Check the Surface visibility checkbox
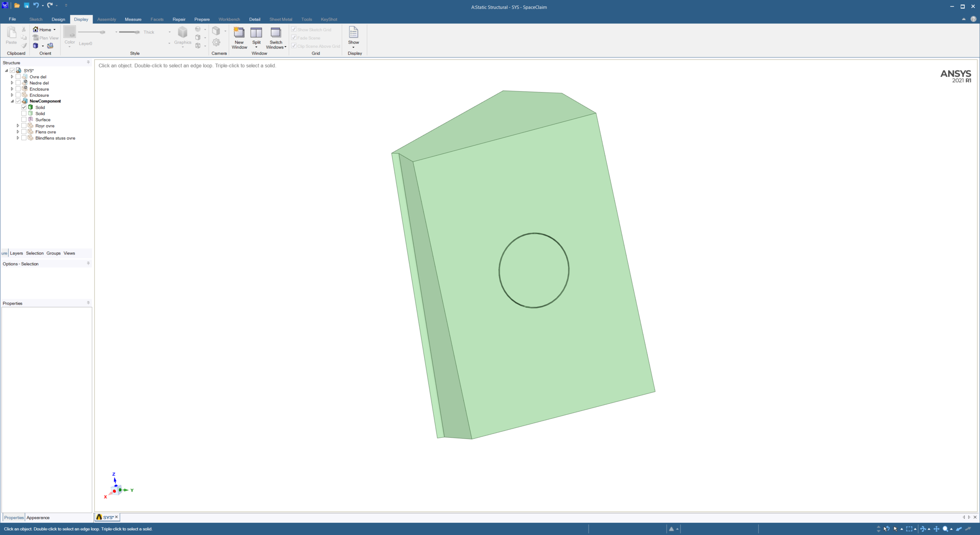980x535 pixels. tap(24, 120)
